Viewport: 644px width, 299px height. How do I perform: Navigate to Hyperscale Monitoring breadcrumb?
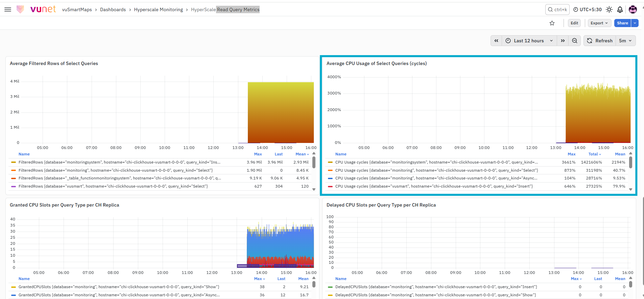pyautogui.click(x=159, y=9)
